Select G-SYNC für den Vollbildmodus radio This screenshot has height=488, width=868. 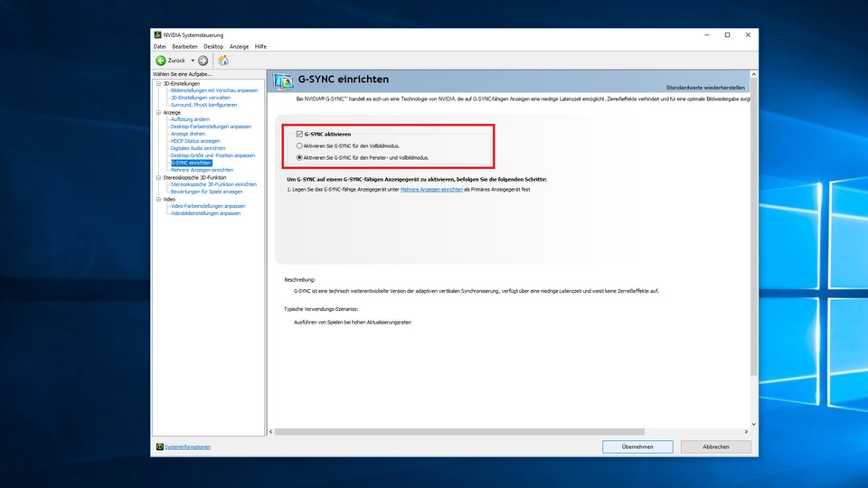pos(299,146)
